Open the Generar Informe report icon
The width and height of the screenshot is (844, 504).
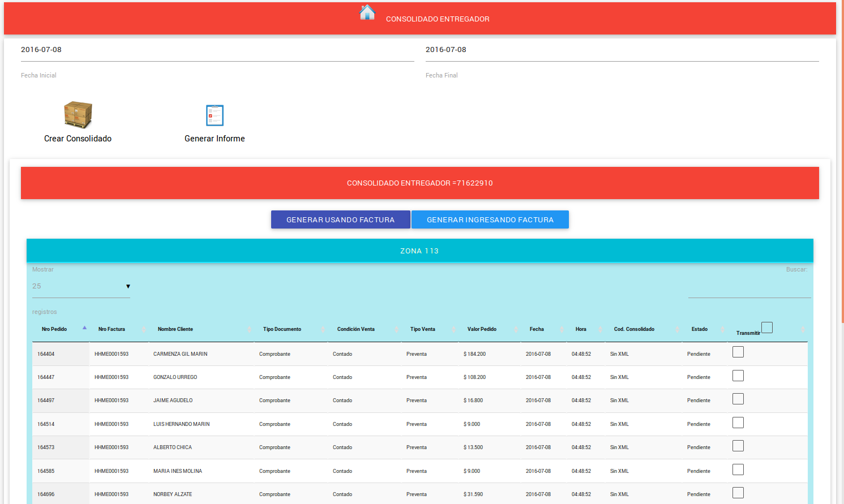(x=215, y=115)
